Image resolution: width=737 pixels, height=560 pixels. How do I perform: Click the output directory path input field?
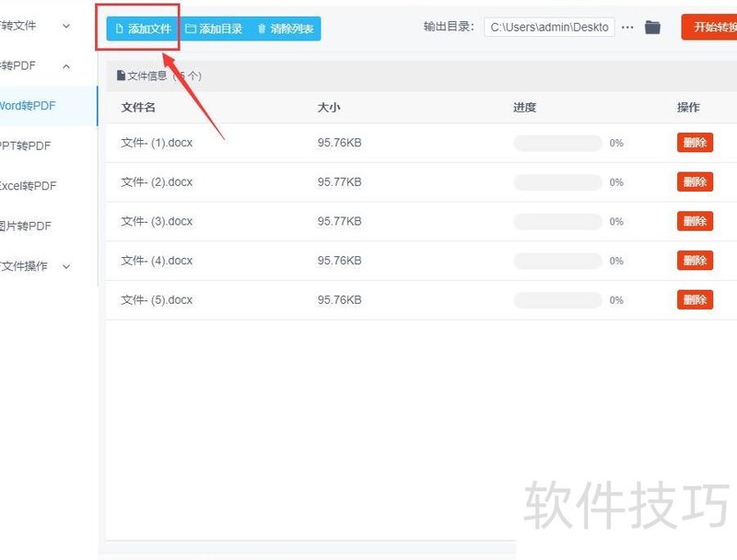coord(547,28)
